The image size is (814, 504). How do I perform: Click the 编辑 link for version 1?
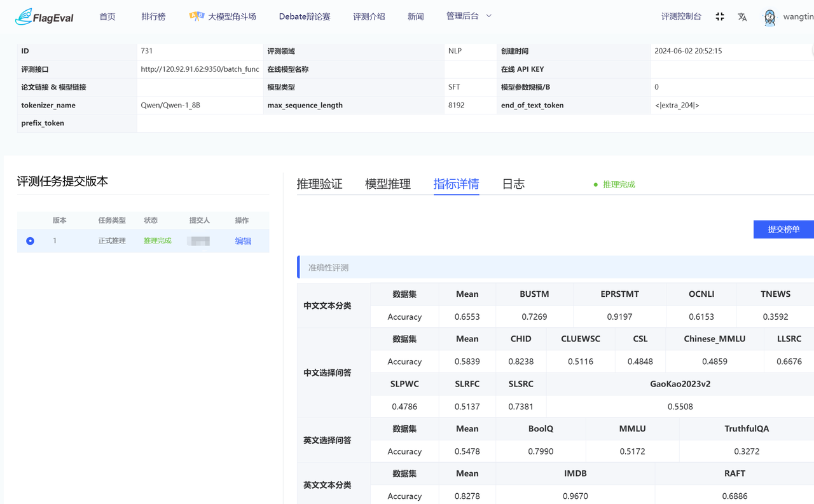coord(243,241)
